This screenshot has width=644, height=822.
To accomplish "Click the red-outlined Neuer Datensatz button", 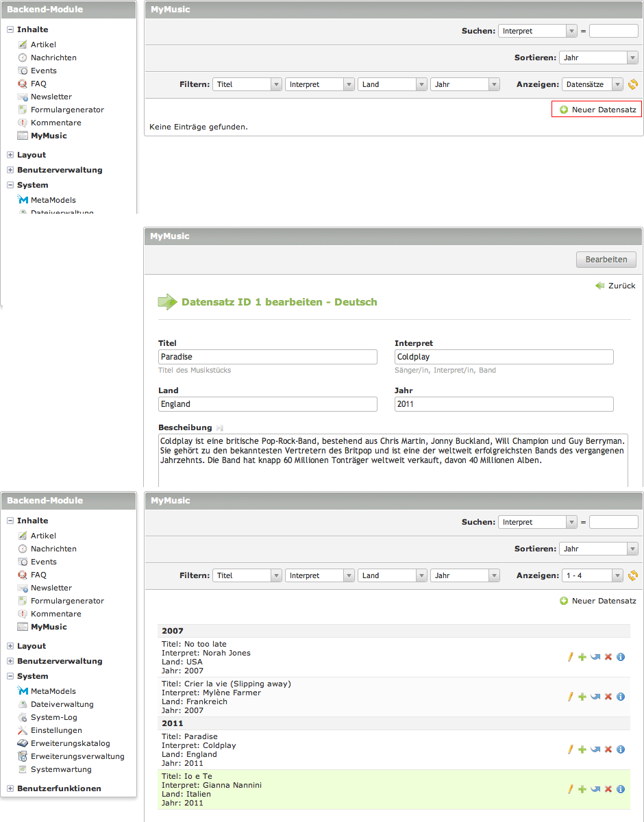I will click(x=597, y=110).
